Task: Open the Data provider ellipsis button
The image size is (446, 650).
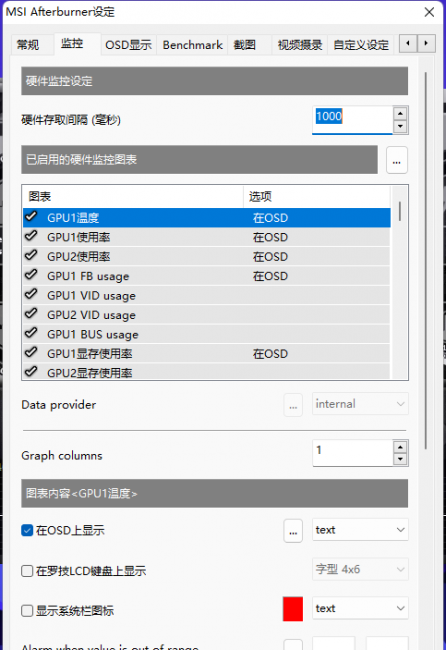Action: click(293, 405)
